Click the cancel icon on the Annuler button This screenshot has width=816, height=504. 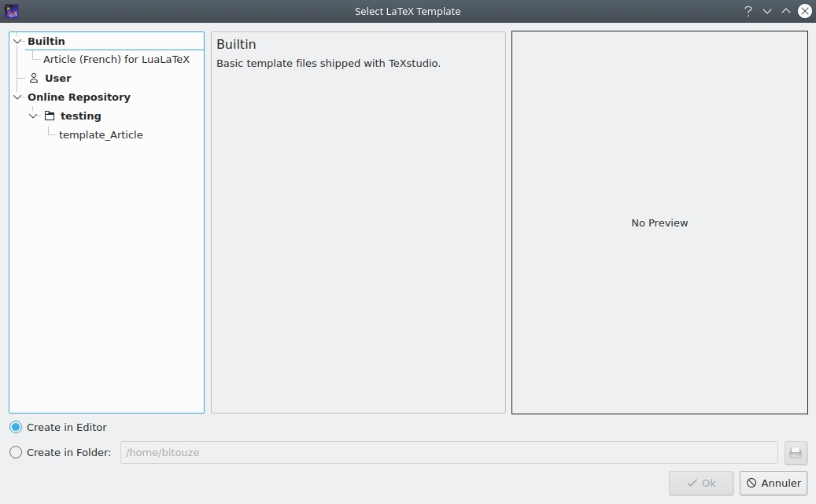753,483
